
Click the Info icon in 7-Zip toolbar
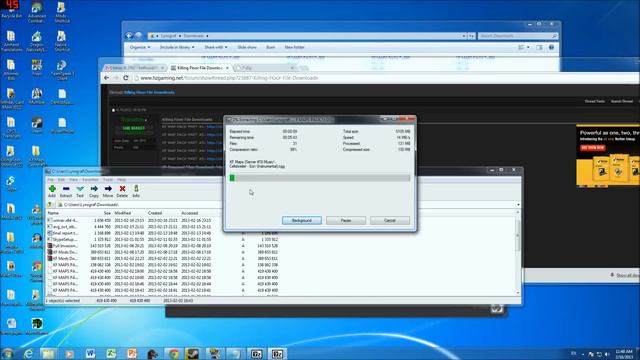pyautogui.click(x=136, y=189)
